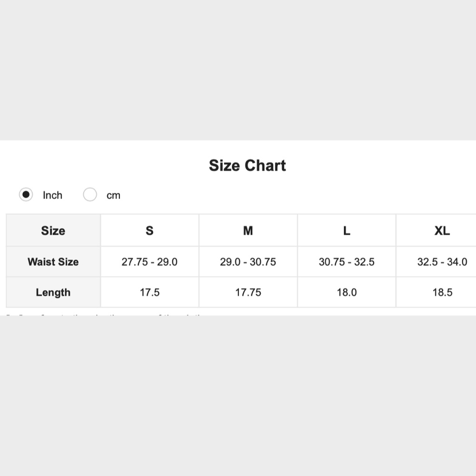Click the length value 17.75

point(248,292)
